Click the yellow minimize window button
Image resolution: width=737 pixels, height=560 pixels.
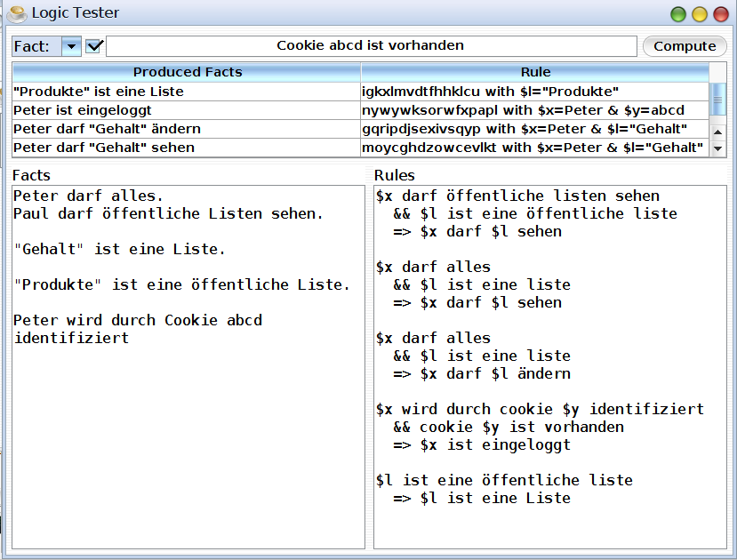point(700,14)
